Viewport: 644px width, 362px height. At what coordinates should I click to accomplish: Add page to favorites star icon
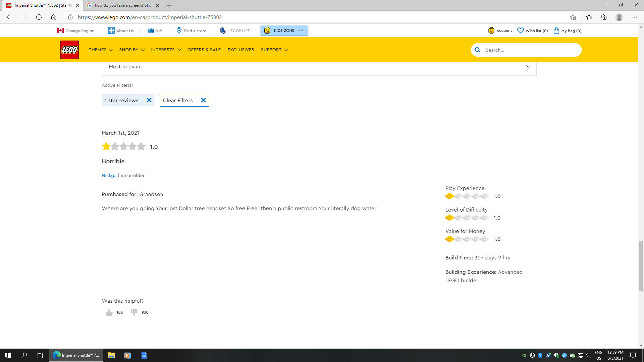tap(573, 17)
